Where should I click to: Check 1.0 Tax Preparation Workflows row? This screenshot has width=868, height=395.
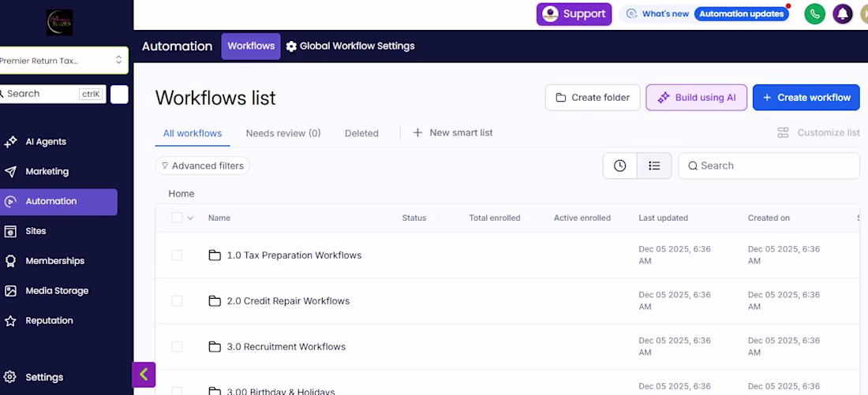tap(177, 255)
